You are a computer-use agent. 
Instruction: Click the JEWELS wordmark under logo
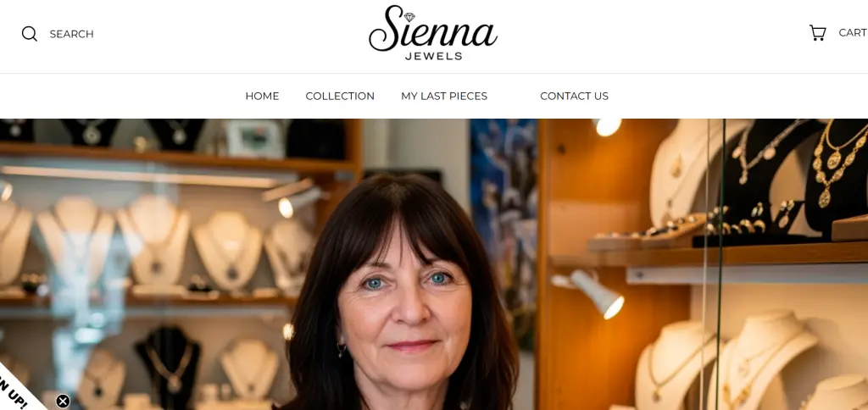(433, 56)
